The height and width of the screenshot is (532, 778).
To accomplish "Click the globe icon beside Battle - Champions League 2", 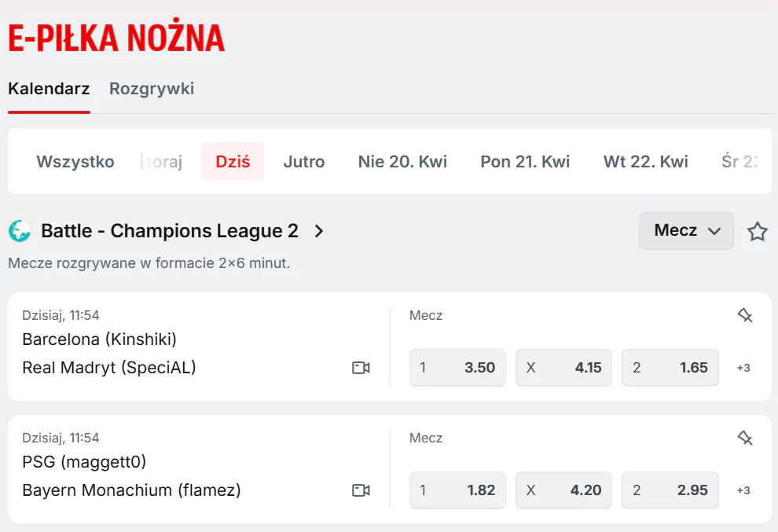I will click(20, 230).
